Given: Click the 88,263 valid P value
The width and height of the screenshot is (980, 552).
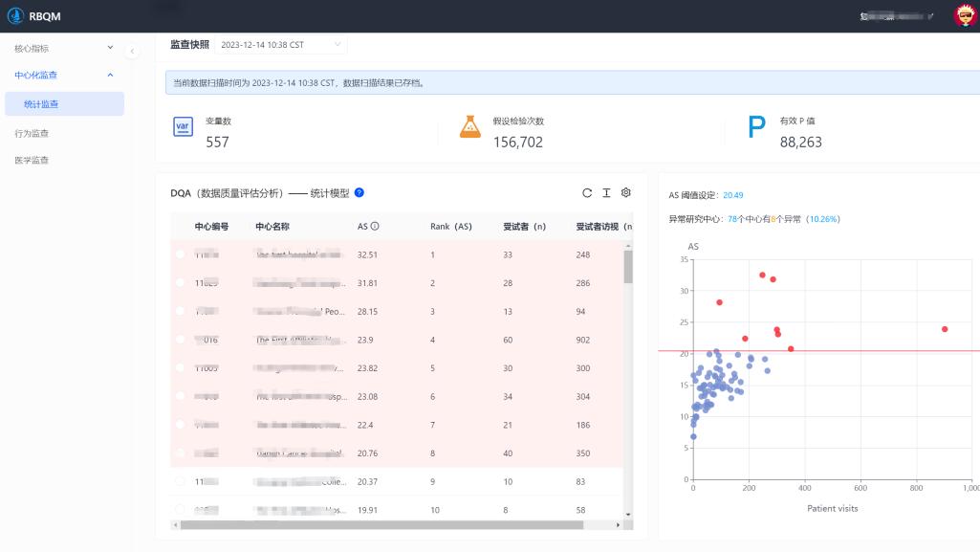Looking at the screenshot, I should click(x=800, y=142).
